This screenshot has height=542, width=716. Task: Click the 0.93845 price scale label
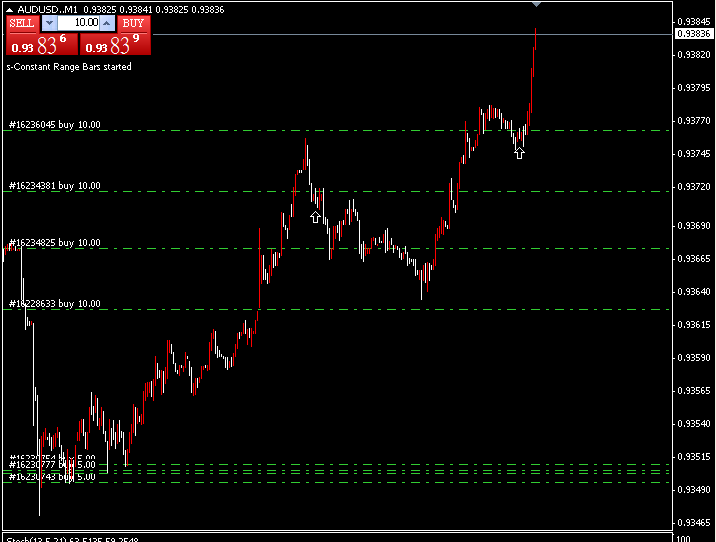(694, 21)
